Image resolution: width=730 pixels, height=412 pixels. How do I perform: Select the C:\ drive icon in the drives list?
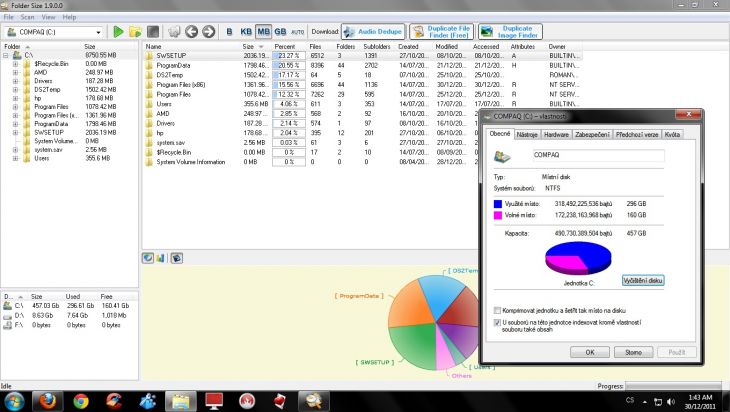click(x=7, y=306)
